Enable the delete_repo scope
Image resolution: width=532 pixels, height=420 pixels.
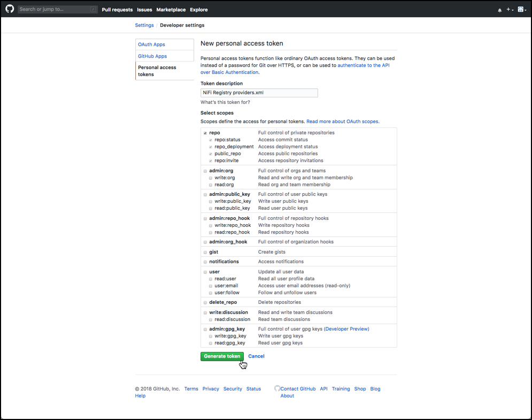[205, 302]
